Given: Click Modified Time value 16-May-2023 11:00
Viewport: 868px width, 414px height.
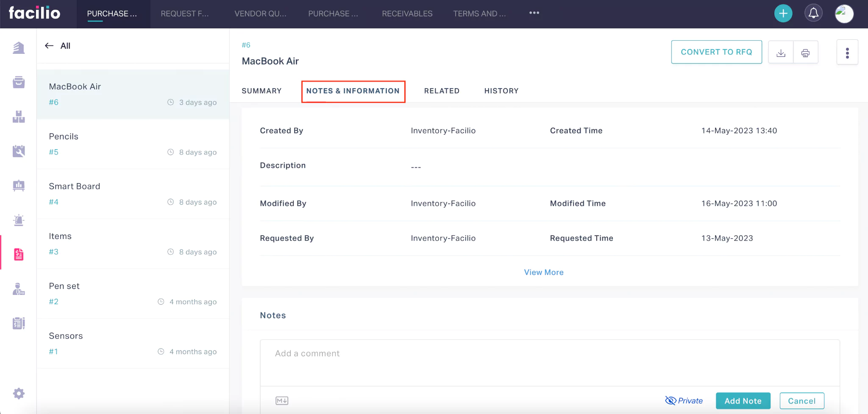Looking at the screenshot, I should 739,203.
